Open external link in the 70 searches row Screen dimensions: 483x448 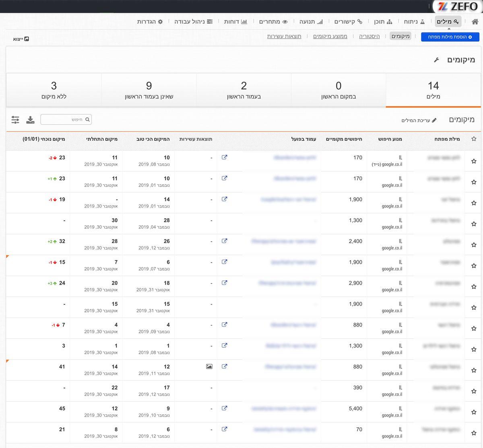pos(225,429)
